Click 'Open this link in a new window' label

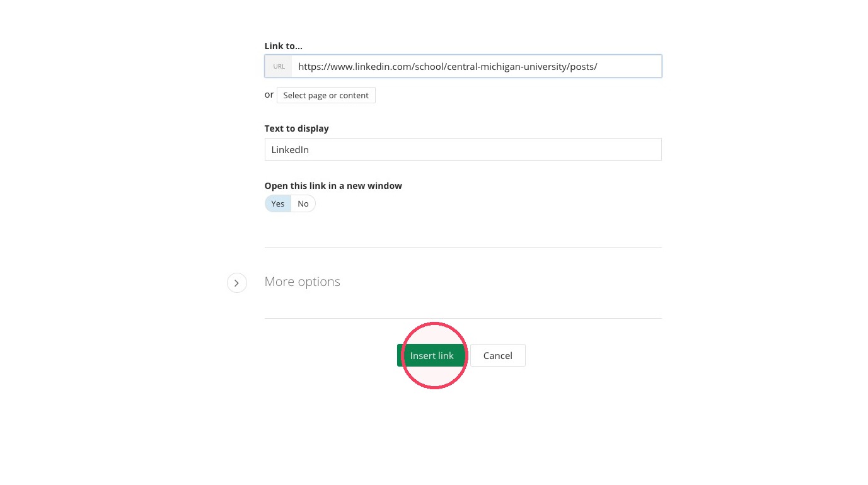[x=333, y=186]
